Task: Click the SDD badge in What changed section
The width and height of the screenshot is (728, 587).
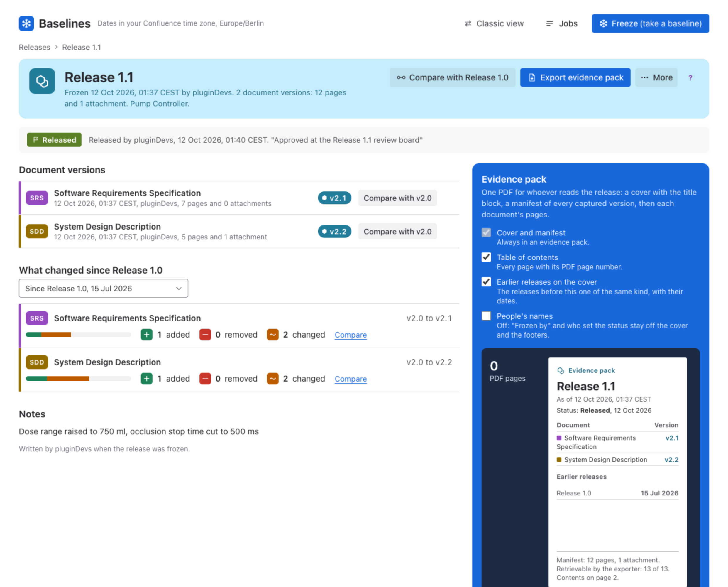Action: [37, 362]
